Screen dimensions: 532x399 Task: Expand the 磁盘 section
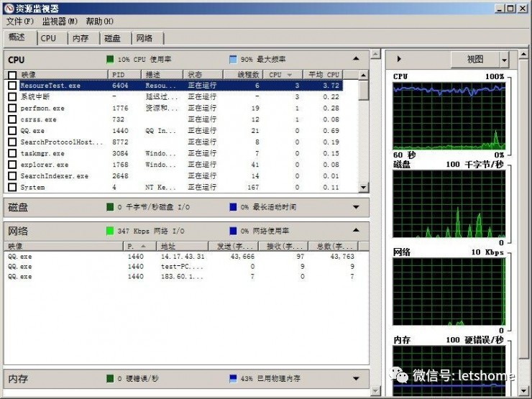coord(356,208)
